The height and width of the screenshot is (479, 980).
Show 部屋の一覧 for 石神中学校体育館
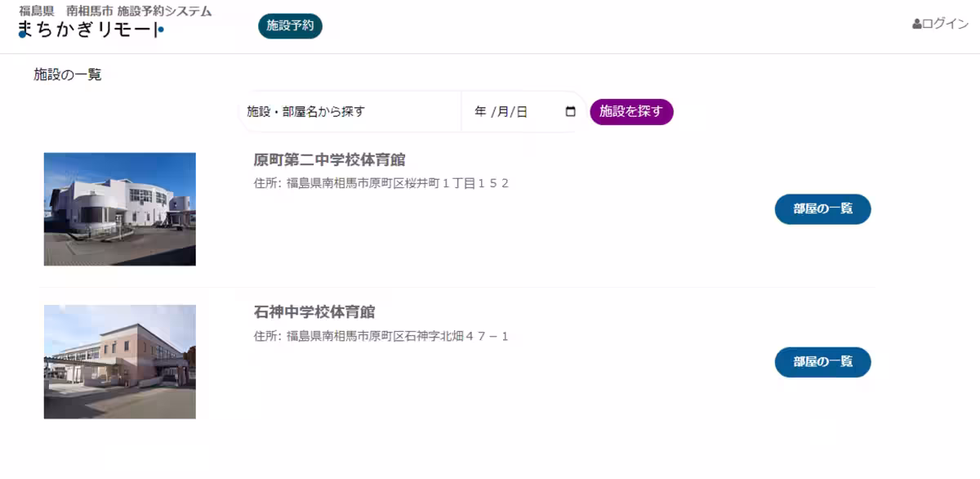click(822, 362)
